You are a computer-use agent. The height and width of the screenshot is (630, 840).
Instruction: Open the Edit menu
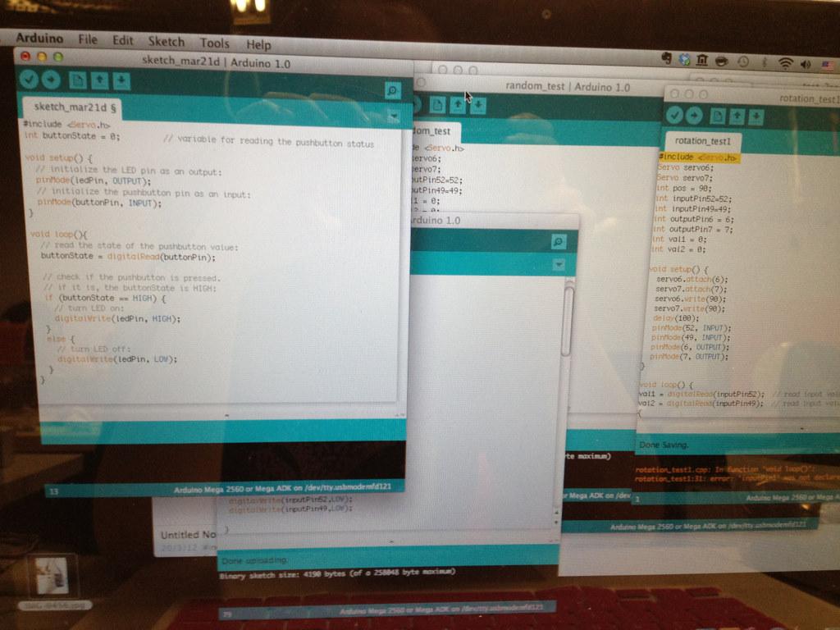[123, 40]
